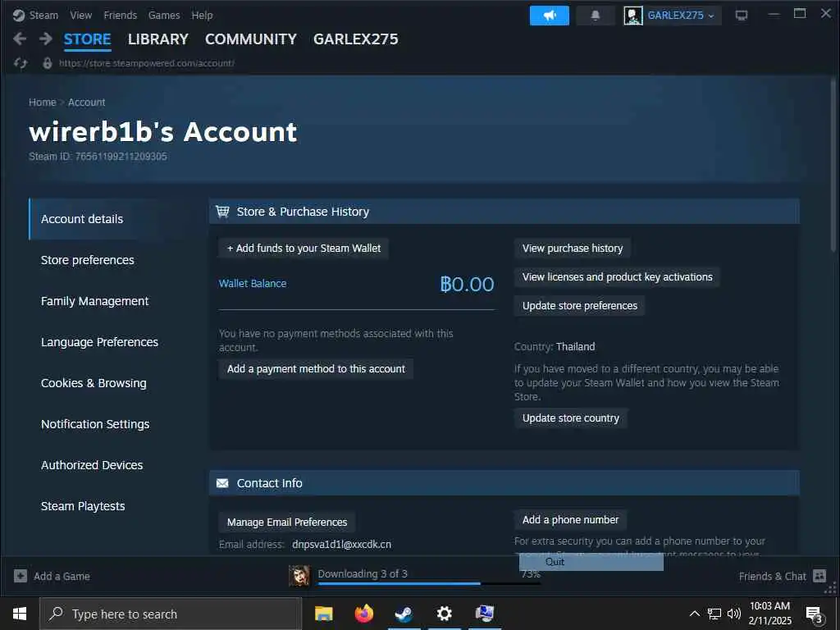
Task: Click the Friends & Chat people icon
Action: (819, 577)
